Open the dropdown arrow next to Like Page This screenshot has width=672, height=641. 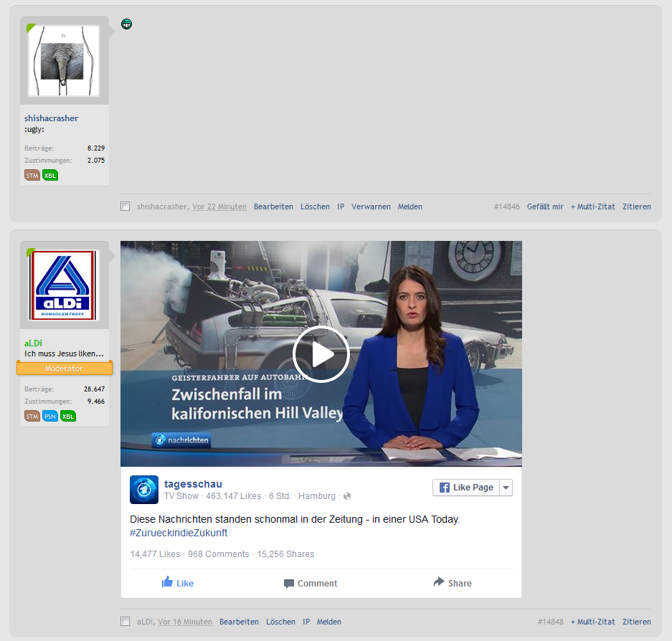point(506,488)
